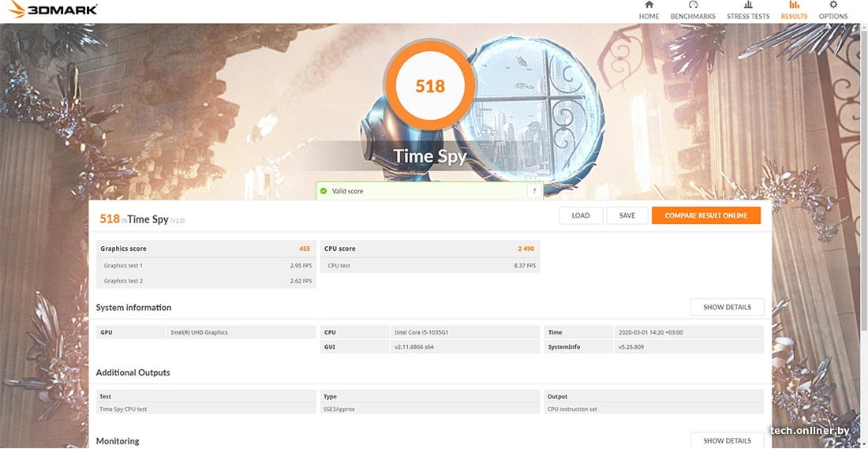The image size is (868, 449).
Task: Show details for Monitoring section
Action: click(728, 440)
